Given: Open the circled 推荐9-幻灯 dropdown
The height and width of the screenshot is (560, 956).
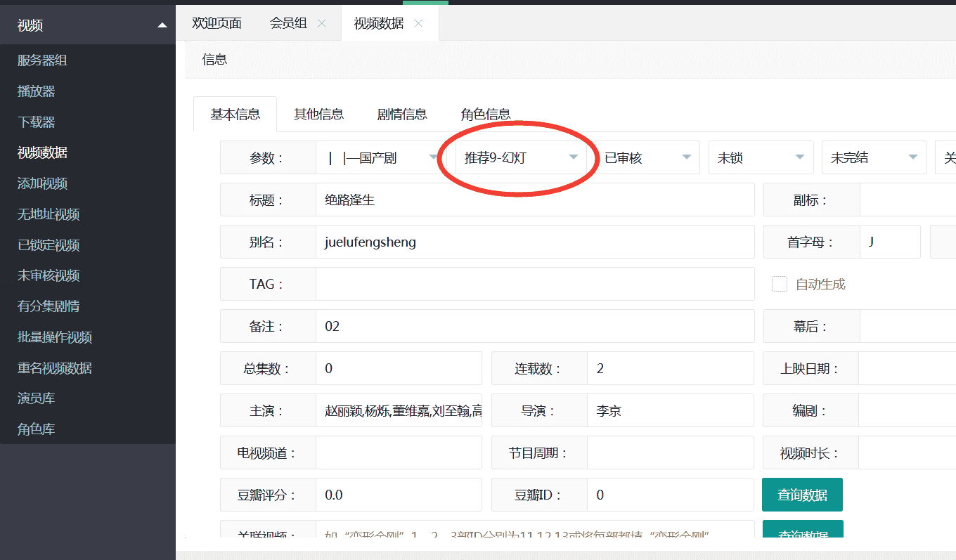Looking at the screenshot, I should click(x=518, y=157).
